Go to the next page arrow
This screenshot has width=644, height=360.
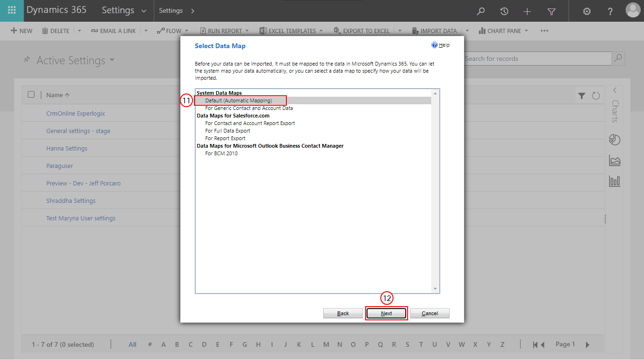(587, 345)
